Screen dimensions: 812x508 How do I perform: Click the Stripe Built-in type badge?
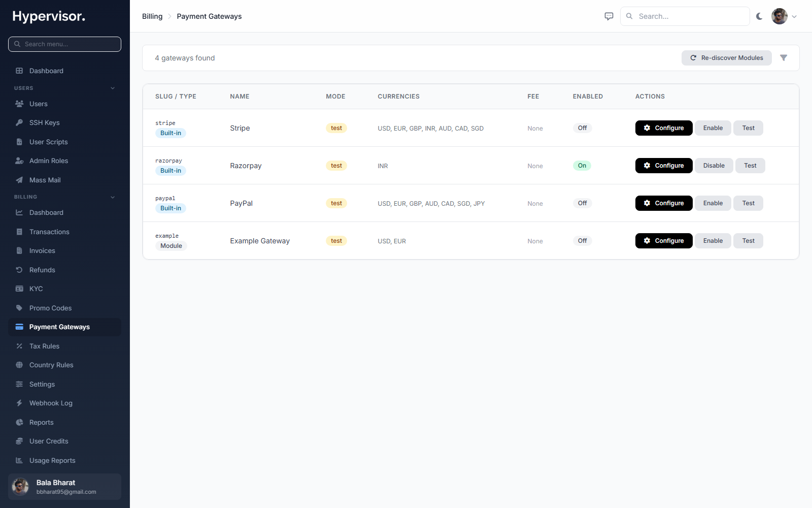[x=171, y=133]
